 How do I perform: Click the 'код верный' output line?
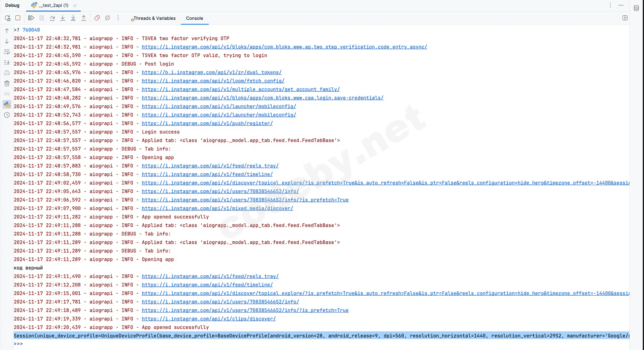pyautogui.click(x=28, y=268)
